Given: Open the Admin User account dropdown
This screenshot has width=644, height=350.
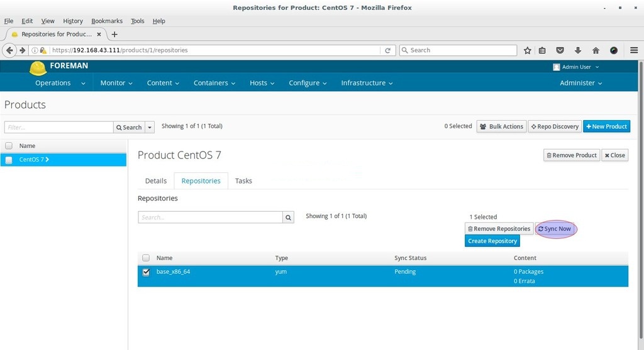Looking at the screenshot, I should coord(576,67).
